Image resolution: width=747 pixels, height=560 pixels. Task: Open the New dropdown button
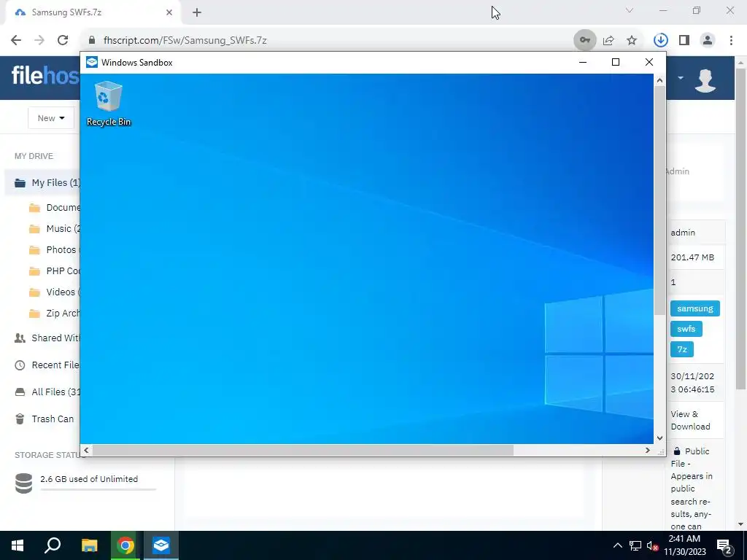(51, 118)
